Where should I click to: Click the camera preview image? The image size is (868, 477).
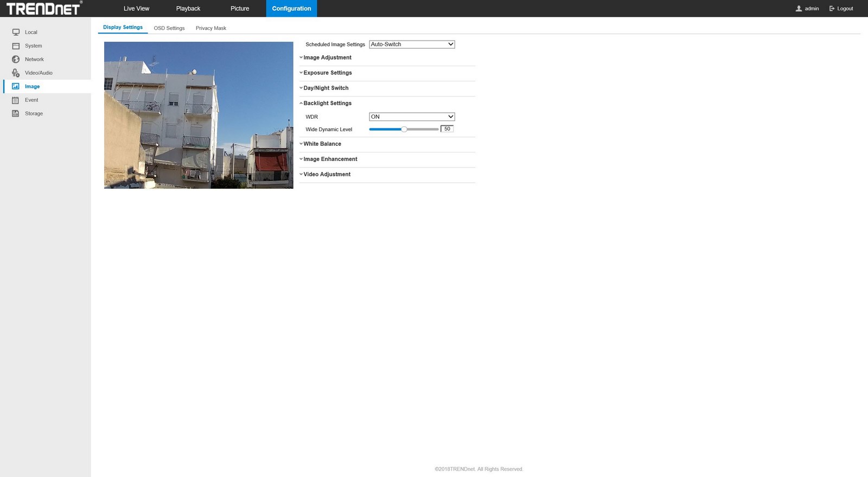point(199,115)
